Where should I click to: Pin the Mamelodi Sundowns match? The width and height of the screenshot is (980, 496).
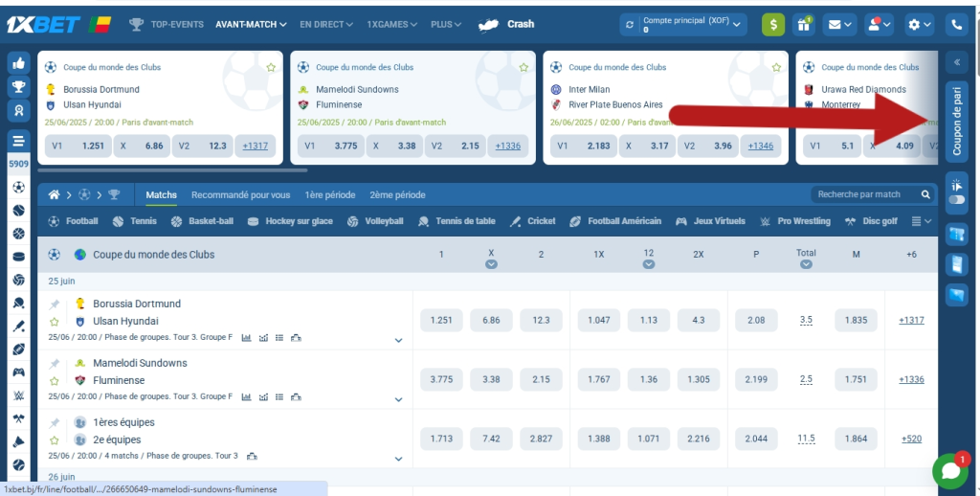tap(55, 364)
